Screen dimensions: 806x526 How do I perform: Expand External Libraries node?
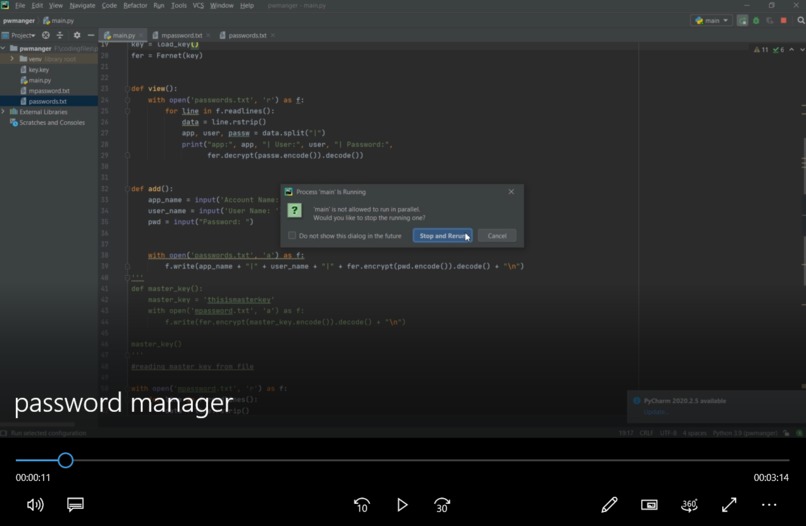[4, 112]
